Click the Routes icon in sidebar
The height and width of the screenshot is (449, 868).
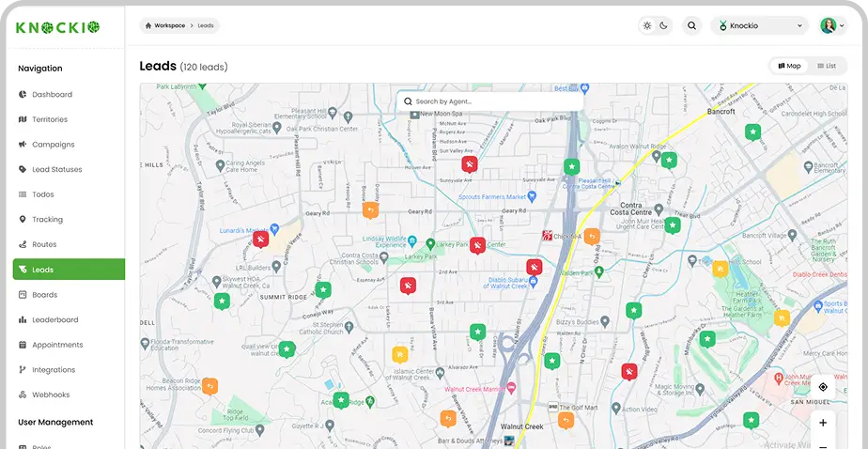(x=23, y=244)
